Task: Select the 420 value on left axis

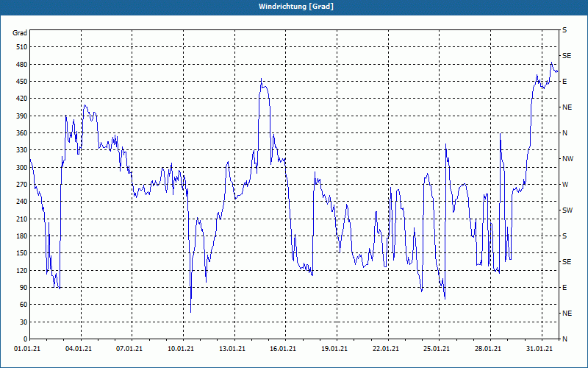Action: click(x=22, y=99)
